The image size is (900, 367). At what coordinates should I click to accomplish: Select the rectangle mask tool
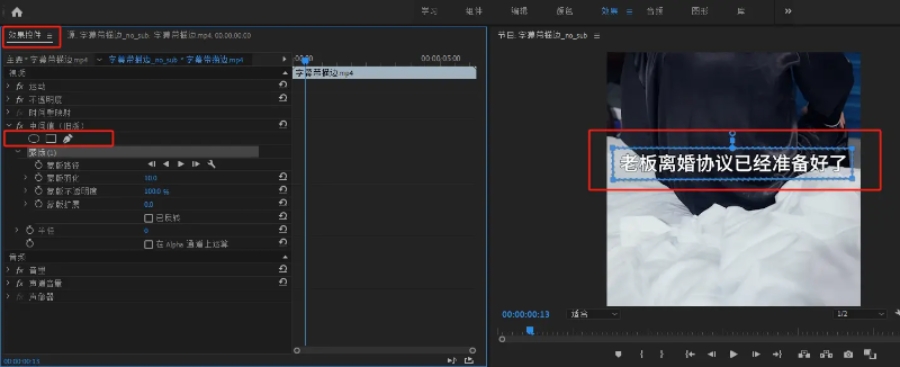click(x=51, y=138)
